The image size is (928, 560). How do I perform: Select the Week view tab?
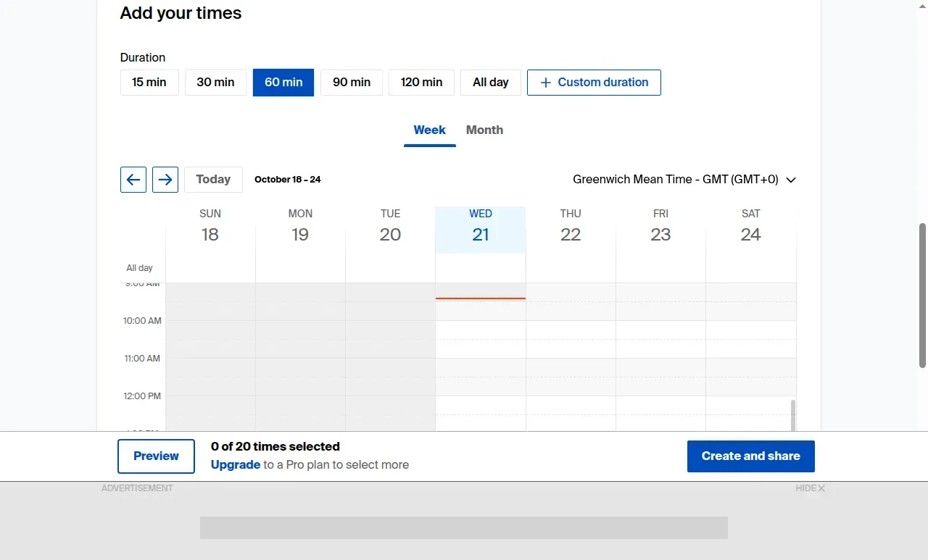coord(430,130)
